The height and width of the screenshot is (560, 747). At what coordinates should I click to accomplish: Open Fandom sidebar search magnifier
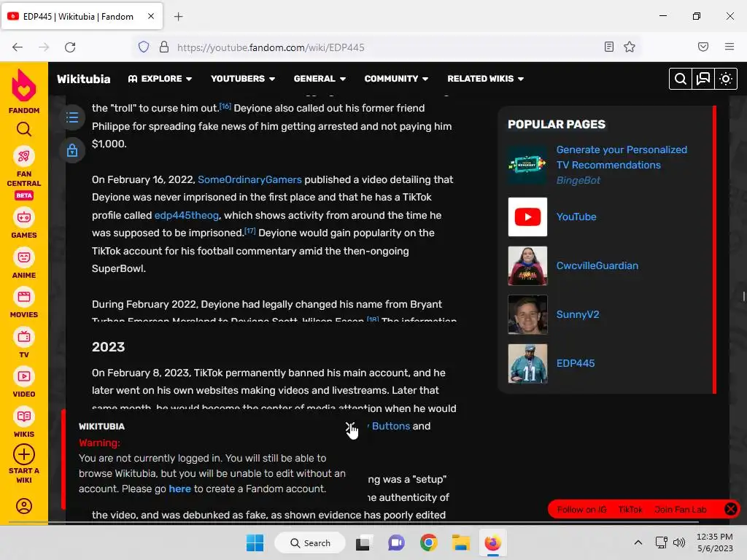click(24, 129)
